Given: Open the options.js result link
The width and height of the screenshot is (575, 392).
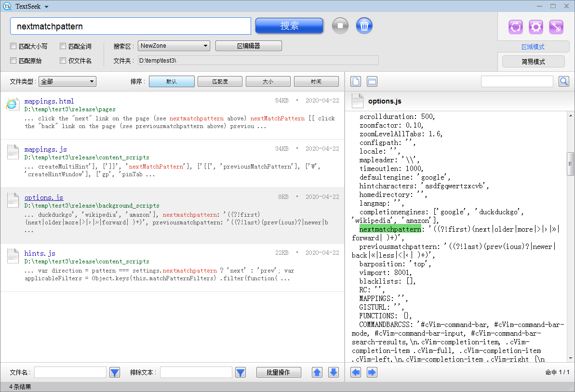Looking at the screenshot, I should [x=43, y=197].
